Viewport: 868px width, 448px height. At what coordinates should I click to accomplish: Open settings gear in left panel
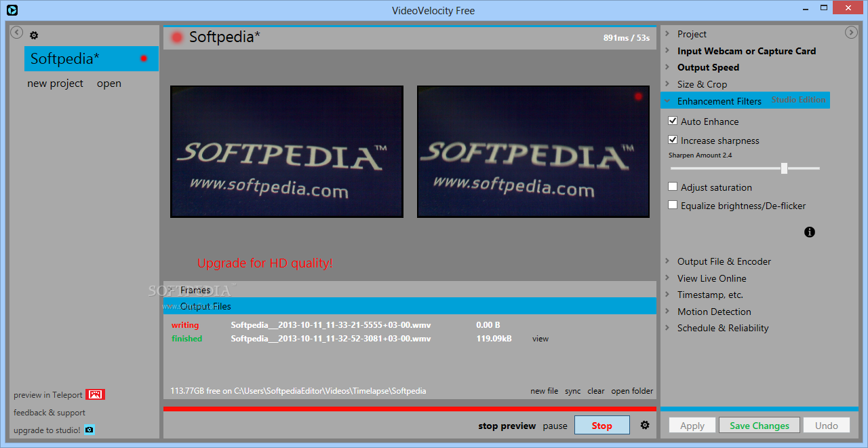[34, 35]
